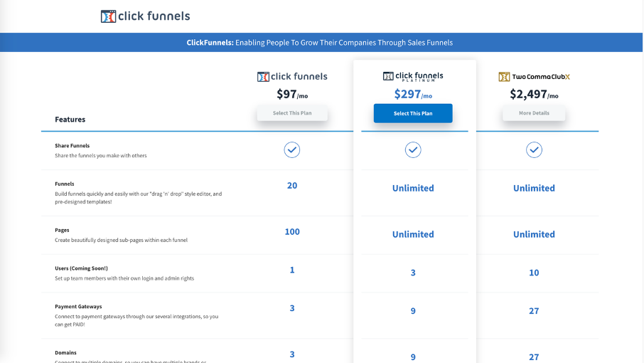Click the Share Funnels checkmark for the Platinum plan
Image resolution: width=644 pixels, height=363 pixels.
pyautogui.click(x=413, y=149)
